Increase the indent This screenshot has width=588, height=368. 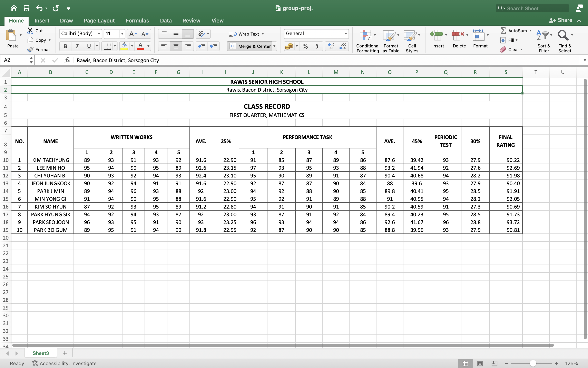pyautogui.click(x=213, y=46)
